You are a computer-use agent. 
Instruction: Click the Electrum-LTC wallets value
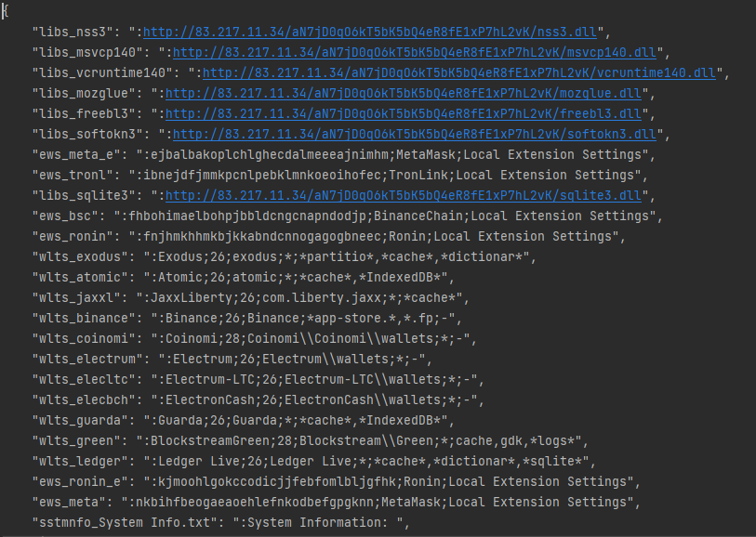pyautogui.click(x=314, y=379)
